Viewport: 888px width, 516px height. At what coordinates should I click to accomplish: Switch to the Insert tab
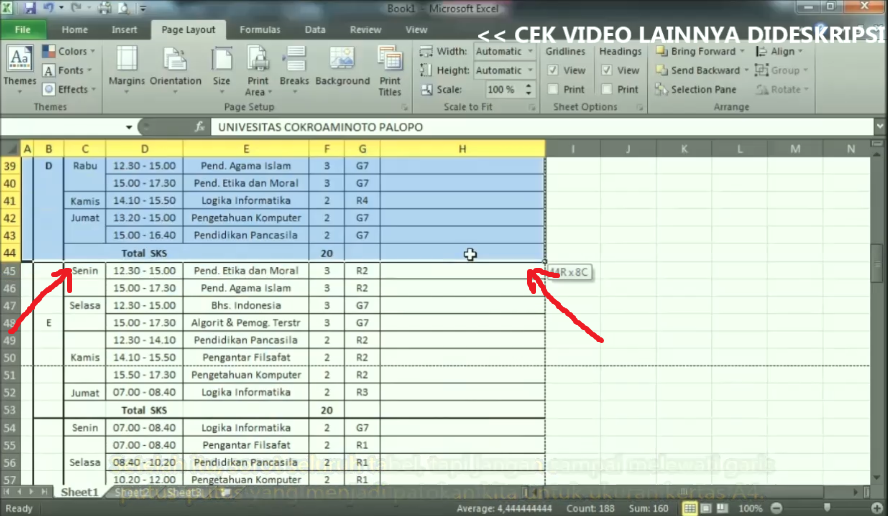coord(124,29)
